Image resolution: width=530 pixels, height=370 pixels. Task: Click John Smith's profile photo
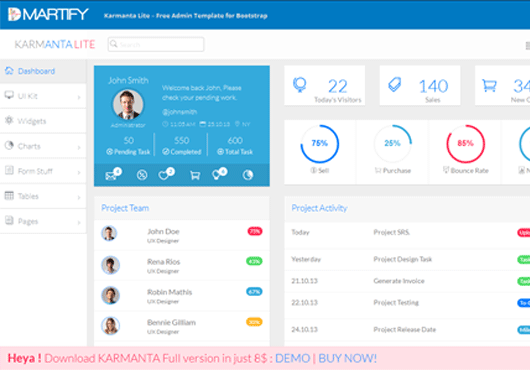pos(128,105)
